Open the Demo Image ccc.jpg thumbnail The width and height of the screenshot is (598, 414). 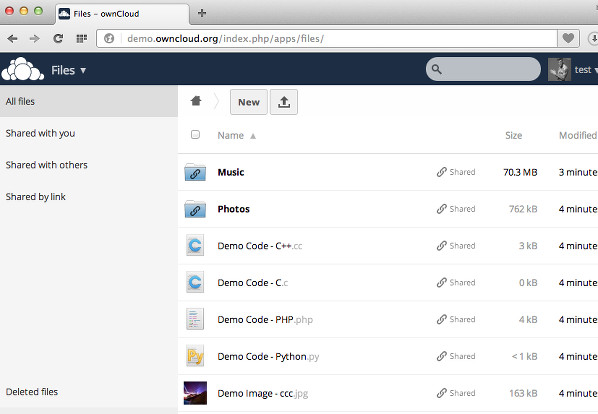(195, 393)
